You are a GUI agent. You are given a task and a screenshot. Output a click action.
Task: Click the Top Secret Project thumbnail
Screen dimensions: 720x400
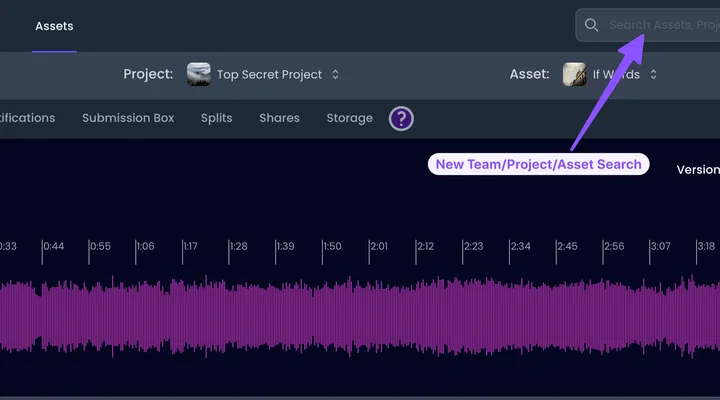coord(199,74)
